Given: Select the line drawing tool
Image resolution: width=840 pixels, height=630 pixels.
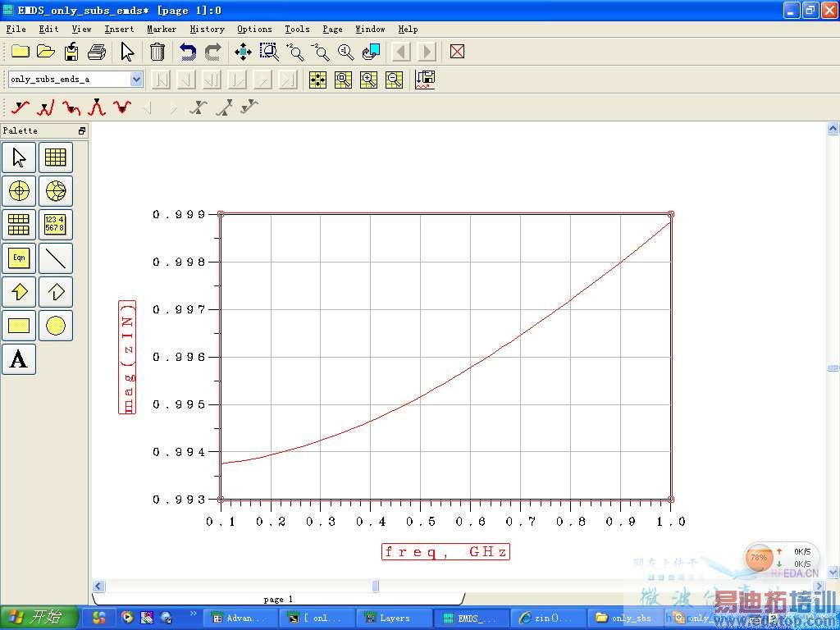Looking at the screenshot, I should [56, 258].
